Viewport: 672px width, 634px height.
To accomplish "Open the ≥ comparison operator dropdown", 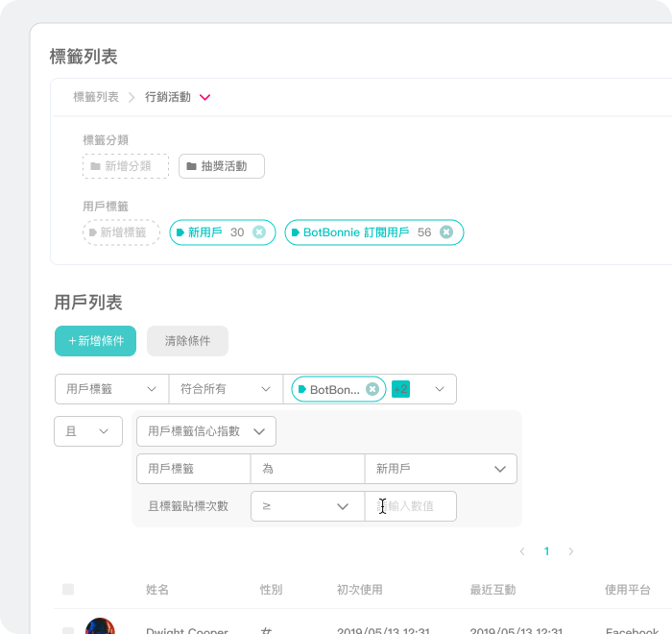I will point(307,506).
